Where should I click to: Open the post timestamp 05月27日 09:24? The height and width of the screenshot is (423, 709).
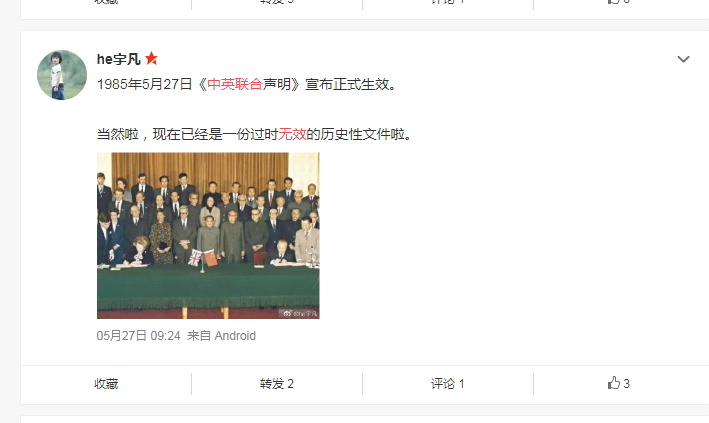[138, 336]
